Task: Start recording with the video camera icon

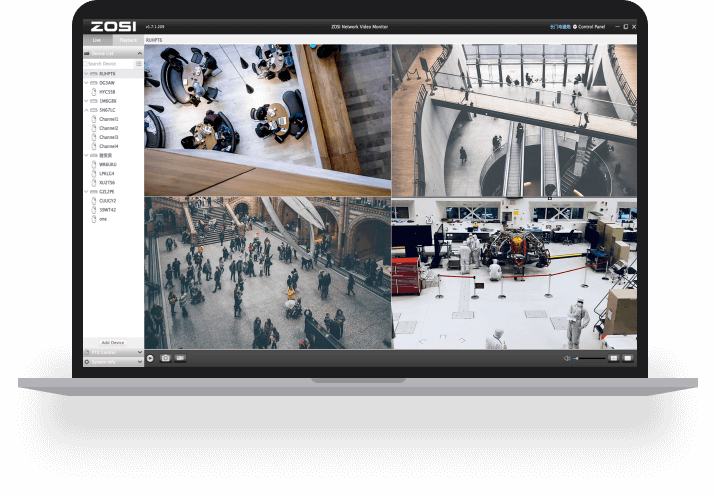Action: (x=181, y=358)
